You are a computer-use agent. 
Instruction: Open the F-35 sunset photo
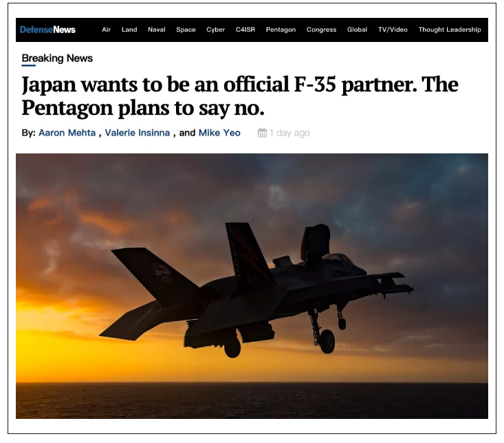pyautogui.click(x=252, y=286)
